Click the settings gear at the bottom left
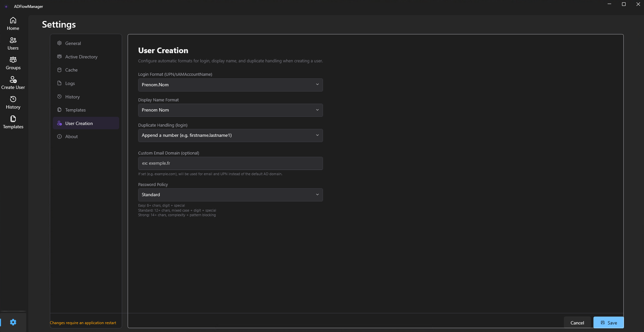 [x=13, y=322]
